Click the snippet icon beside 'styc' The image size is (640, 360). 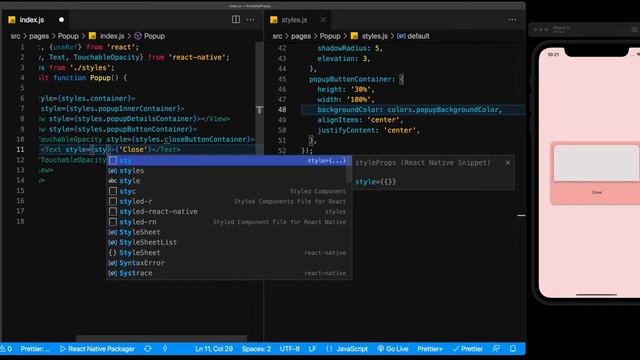click(113, 191)
